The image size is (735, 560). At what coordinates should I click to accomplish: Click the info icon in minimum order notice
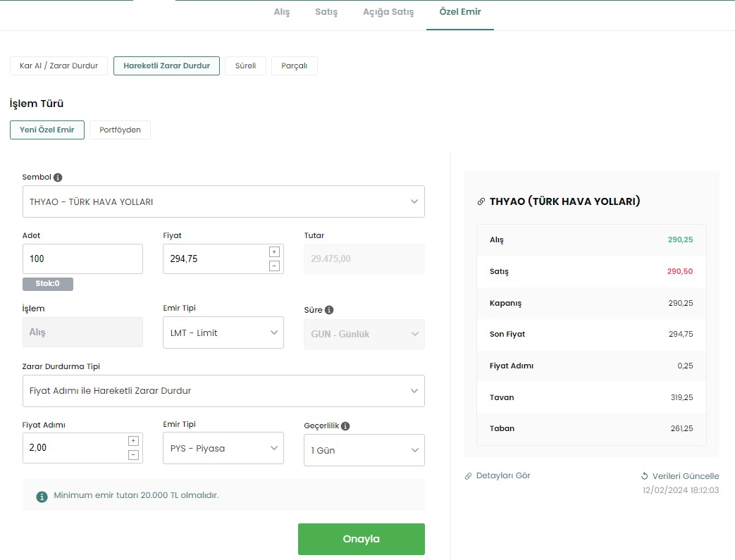pyautogui.click(x=42, y=497)
